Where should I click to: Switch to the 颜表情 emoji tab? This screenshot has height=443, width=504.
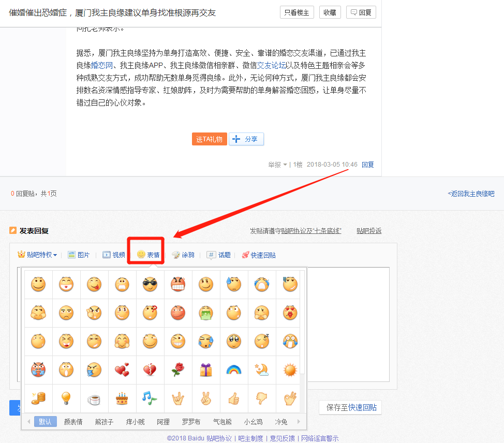pos(73,422)
